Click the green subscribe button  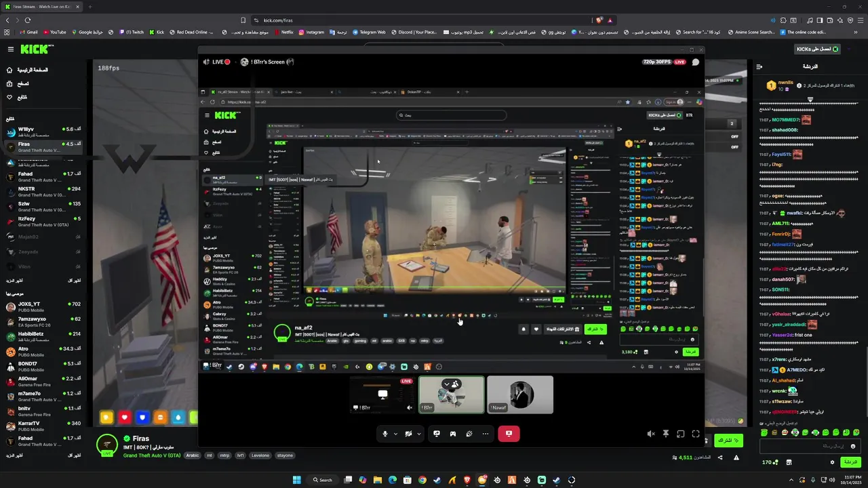point(728,441)
